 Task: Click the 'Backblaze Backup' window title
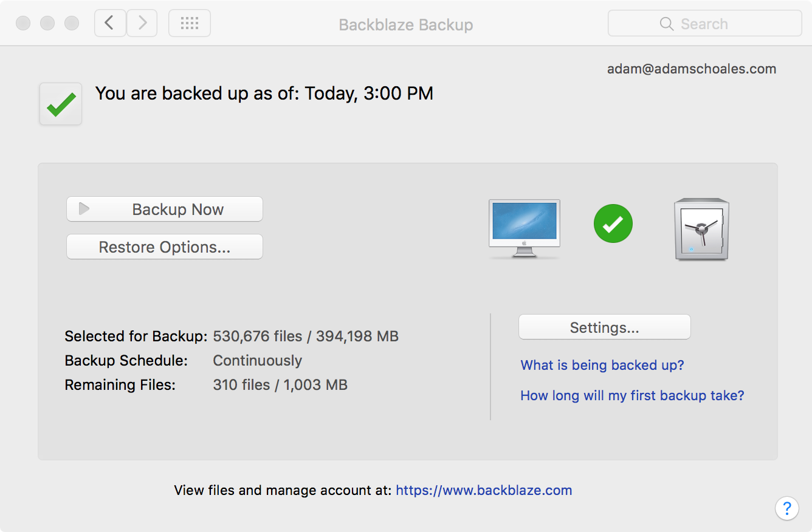[406, 25]
